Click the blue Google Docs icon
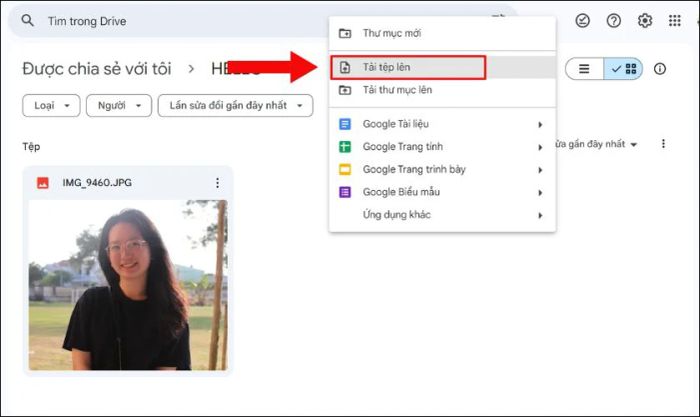 tap(345, 124)
